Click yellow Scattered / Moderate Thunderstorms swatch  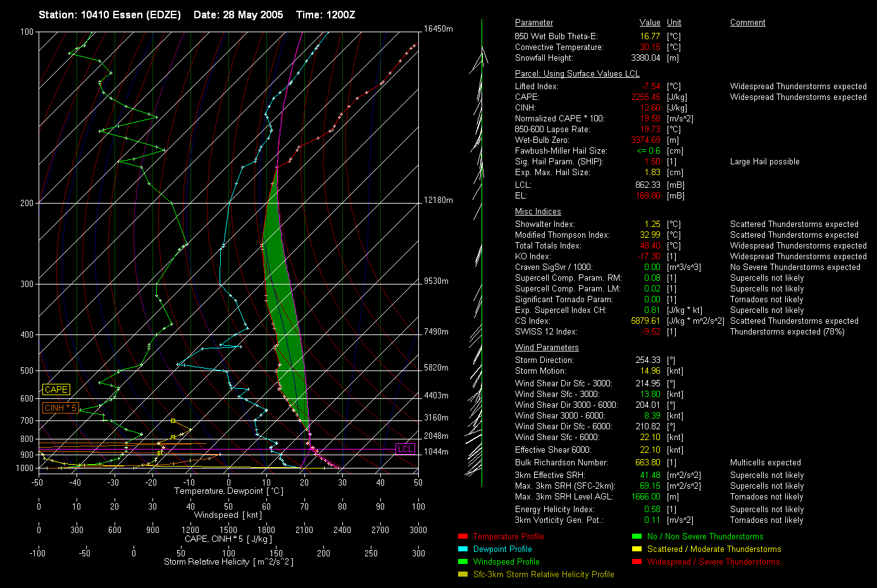pyautogui.click(x=637, y=549)
